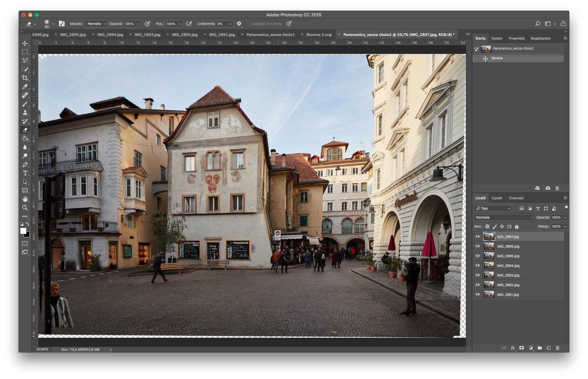Viewport: 588px width, 379px height.
Task: Select the Move tool
Action: tap(25, 43)
